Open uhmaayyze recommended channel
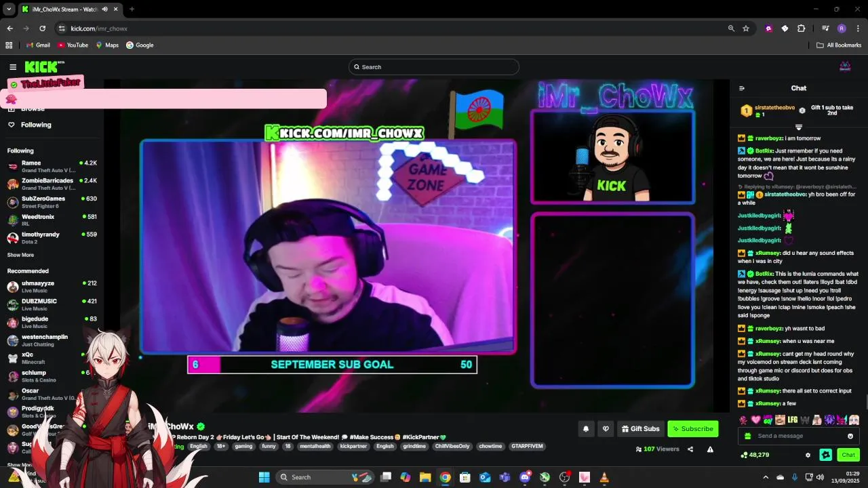Screen dimensions: 868x488 [52, 286]
